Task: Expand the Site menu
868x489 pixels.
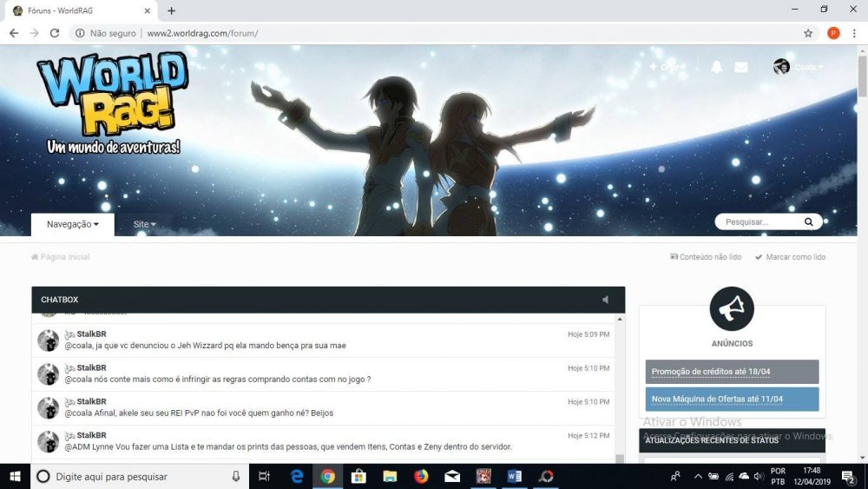Action: pos(144,224)
